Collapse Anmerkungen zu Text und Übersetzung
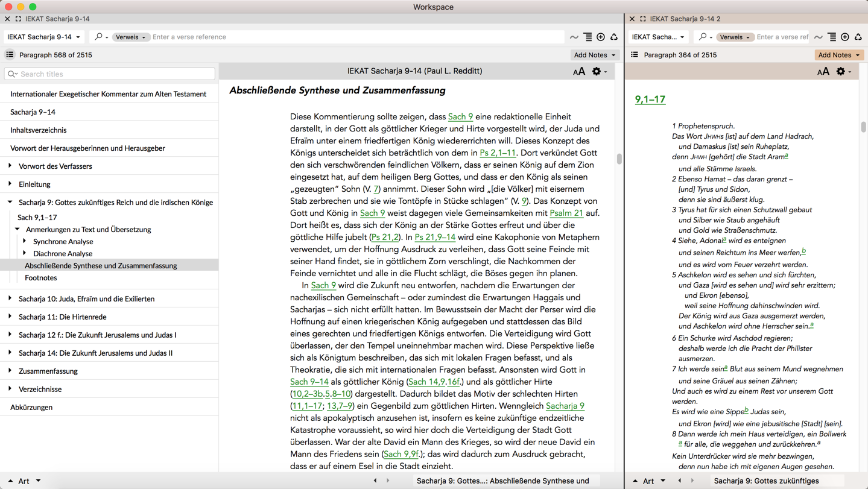 (x=17, y=229)
